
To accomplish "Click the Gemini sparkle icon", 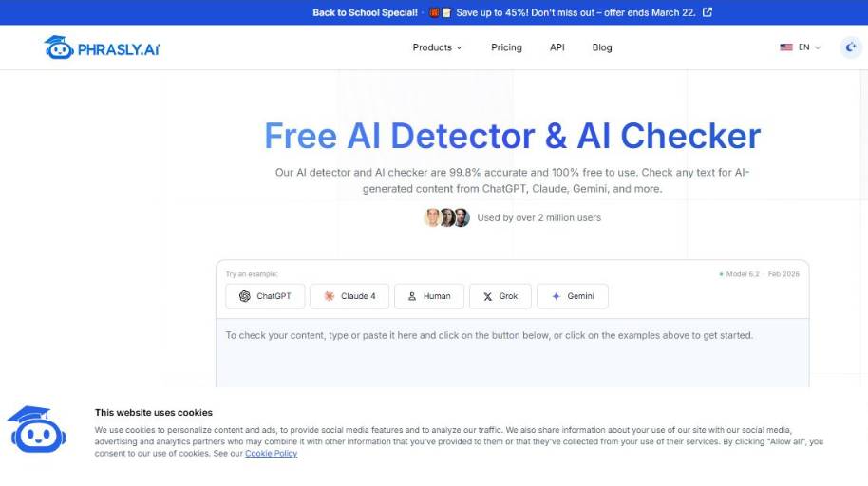I will pos(556,296).
